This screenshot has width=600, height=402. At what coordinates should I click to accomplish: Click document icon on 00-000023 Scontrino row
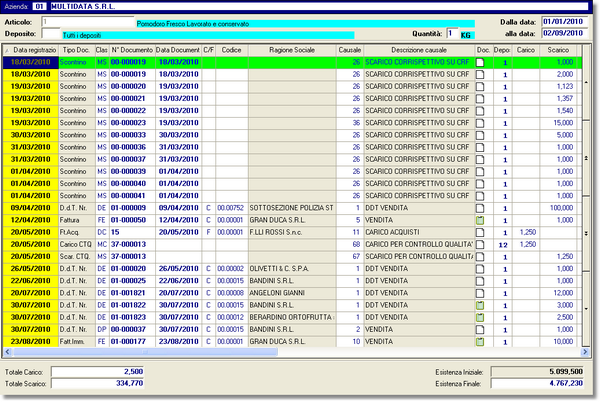coord(480,123)
